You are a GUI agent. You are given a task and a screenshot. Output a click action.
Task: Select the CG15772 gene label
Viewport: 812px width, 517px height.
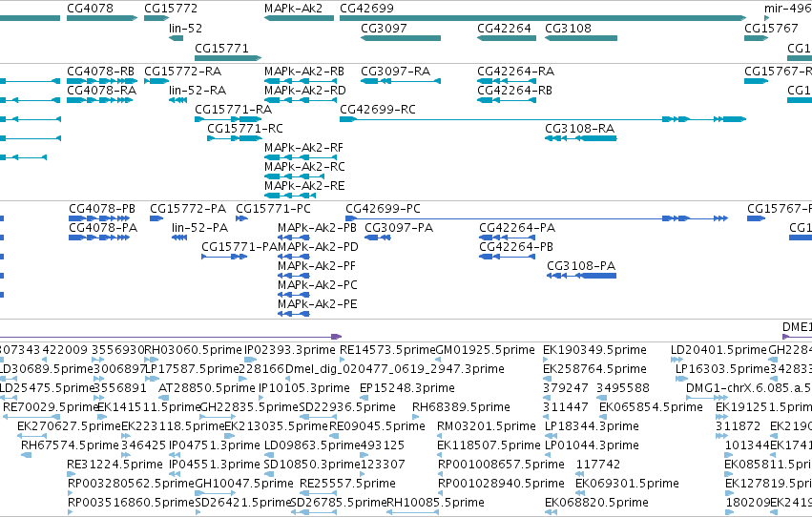pyautogui.click(x=171, y=9)
